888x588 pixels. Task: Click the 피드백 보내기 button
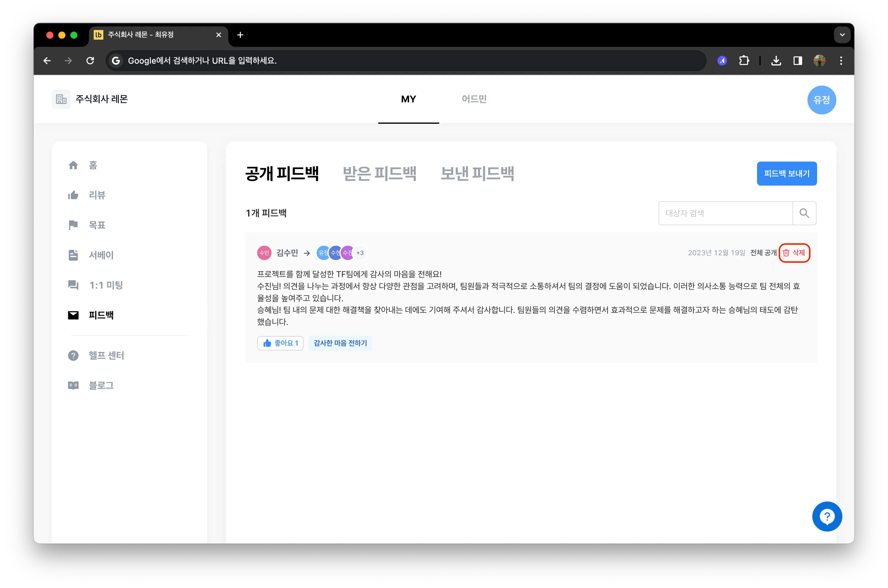pyautogui.click(x=786, y=174)
